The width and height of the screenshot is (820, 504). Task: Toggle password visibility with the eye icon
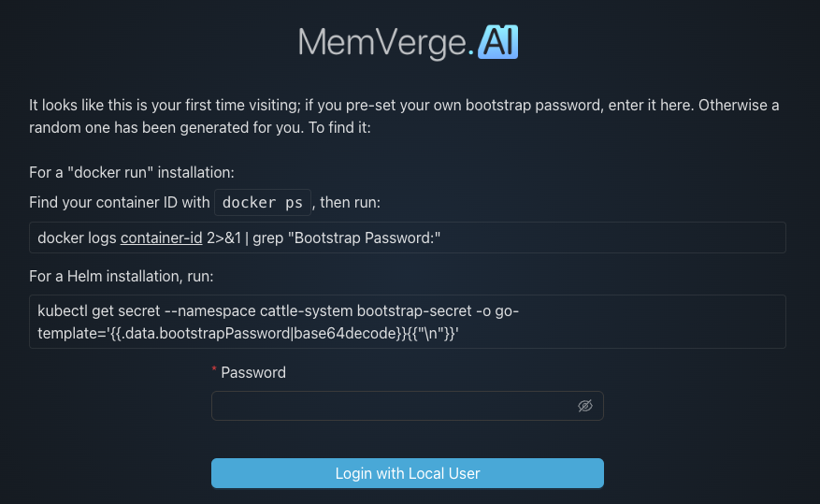click(585, 406)
